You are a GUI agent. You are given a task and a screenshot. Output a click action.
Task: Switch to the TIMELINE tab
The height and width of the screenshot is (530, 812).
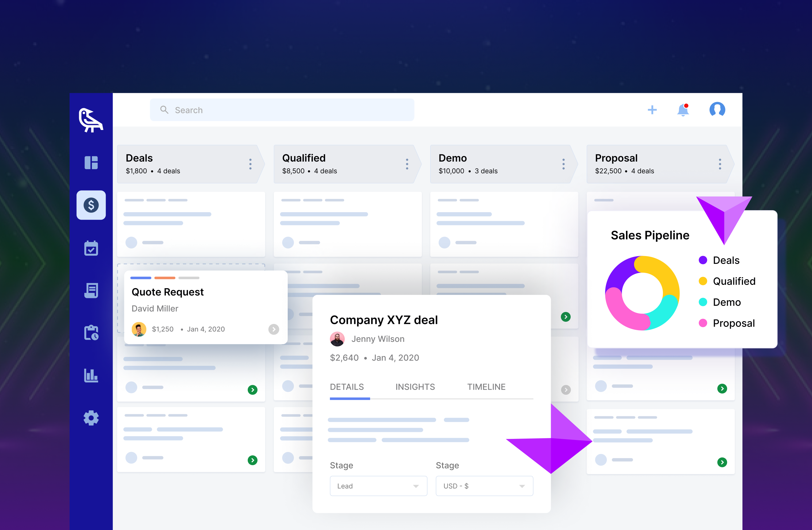pyautogui.click(x=486, y=387)
